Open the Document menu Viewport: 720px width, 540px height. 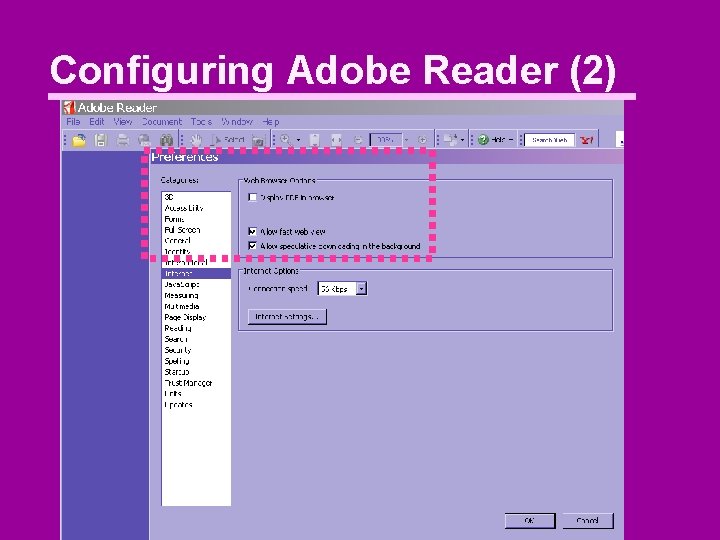[162, 122]
